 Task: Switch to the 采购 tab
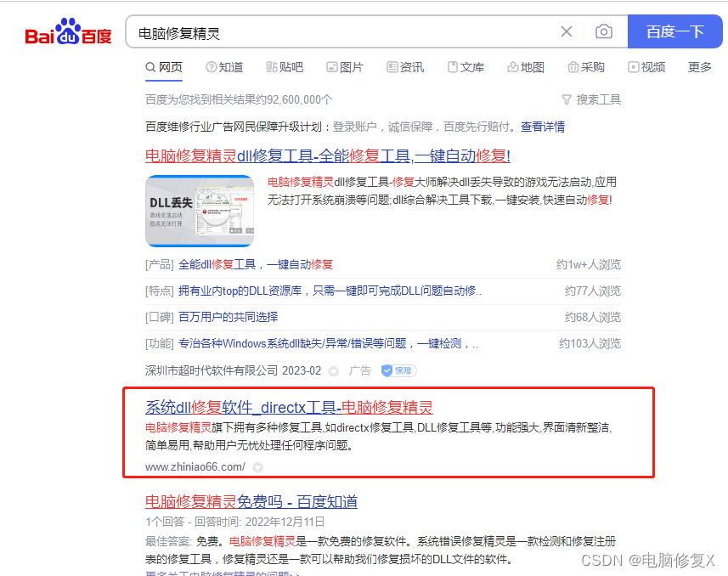[586, 67]
